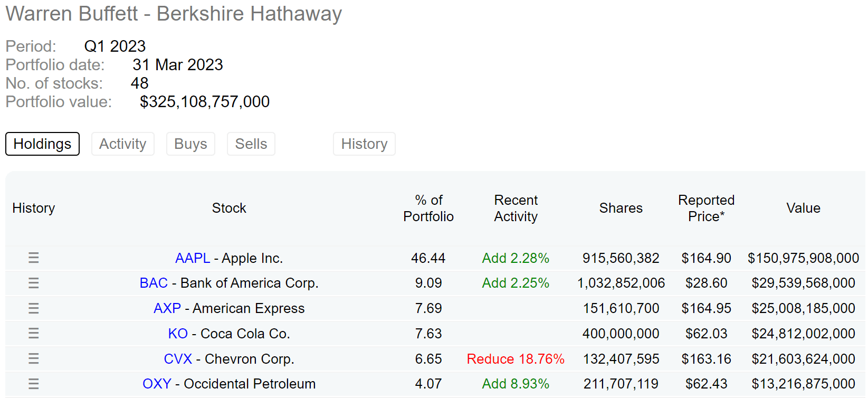Visit the OXY stock link
868x398 pixels.
(x=157, y=384)
